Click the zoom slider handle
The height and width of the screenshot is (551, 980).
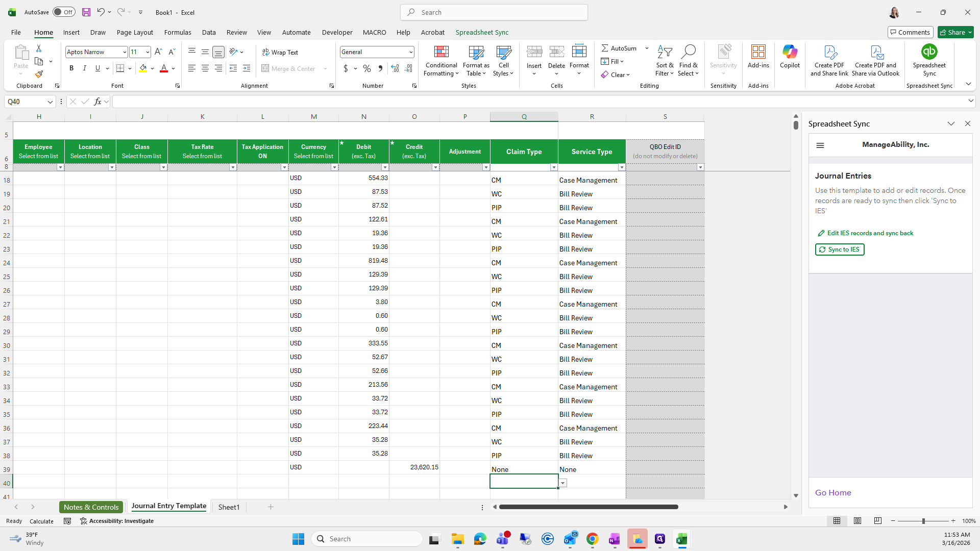pyautogui.click(x=923, y=521)
